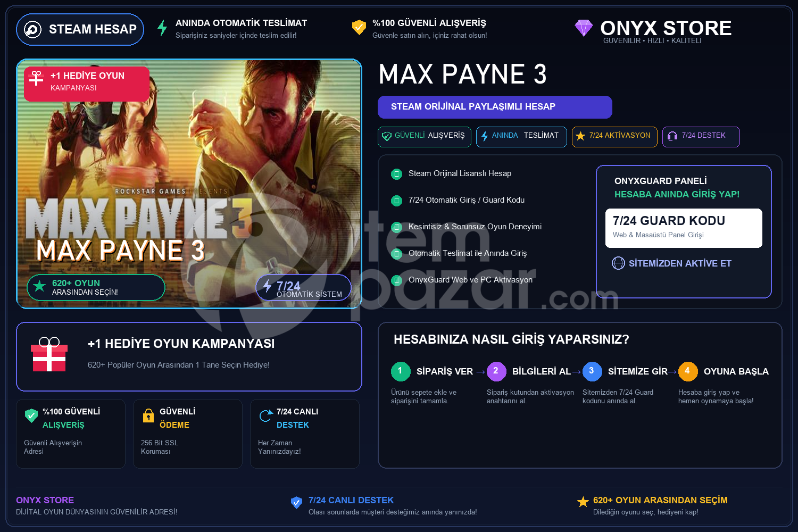Click the green bullet beside Kesintisiz & Sorunsuz Oyun
The width and height of the screenshot is (798, 532).
point(396,227)
